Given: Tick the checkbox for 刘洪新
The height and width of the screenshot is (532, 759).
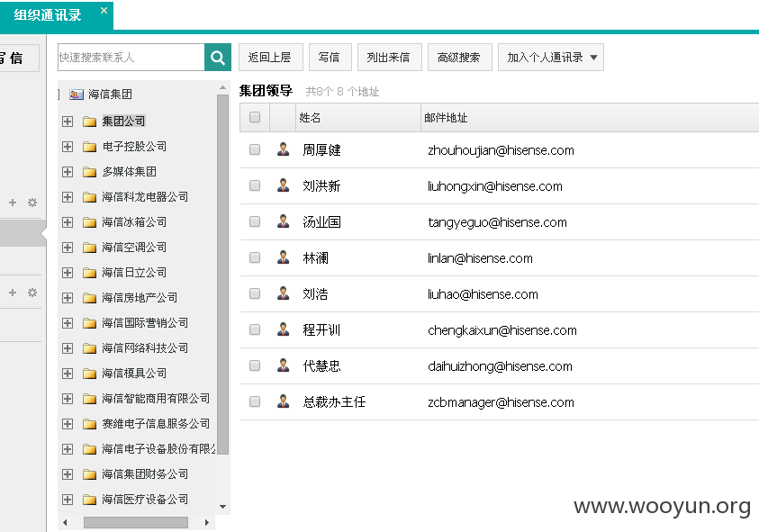Looking at the screenshot, I should [255, 185].
